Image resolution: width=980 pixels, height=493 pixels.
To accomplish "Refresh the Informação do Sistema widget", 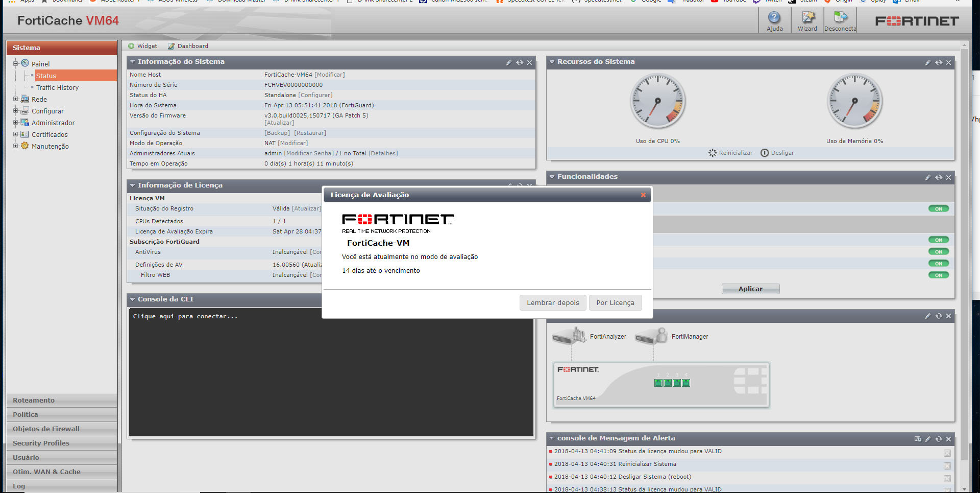I will click(520, 62).
